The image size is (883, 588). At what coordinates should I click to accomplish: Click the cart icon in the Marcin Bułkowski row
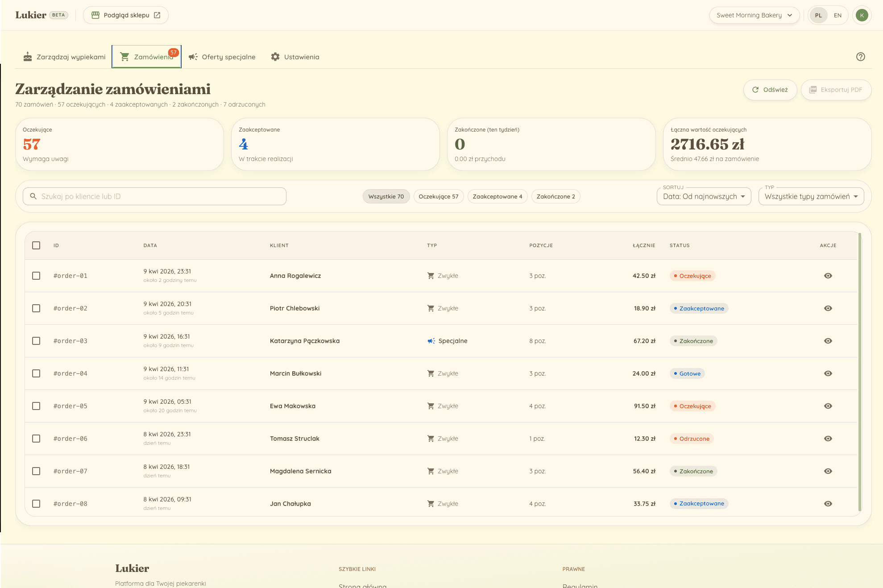click(431, 373)
